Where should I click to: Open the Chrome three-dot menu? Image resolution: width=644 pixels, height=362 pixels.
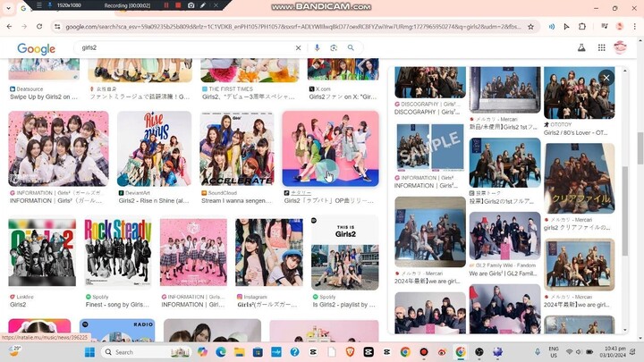point(634,26)
